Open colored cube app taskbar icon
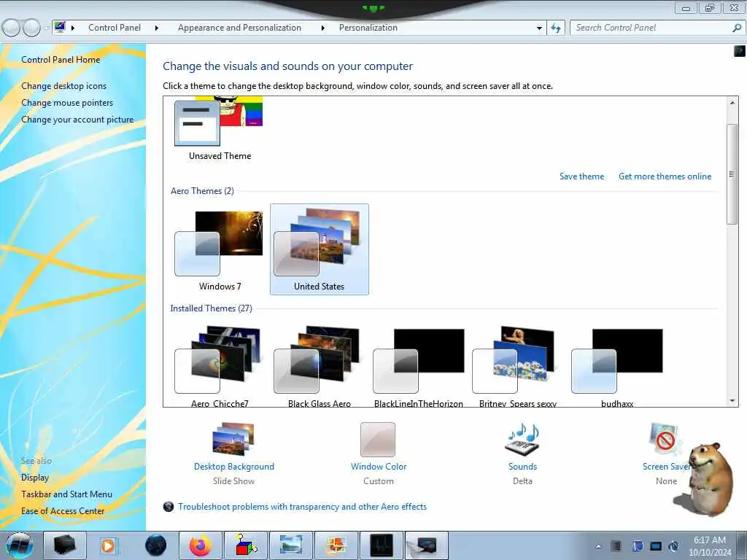This screenshot has height=560, width=747. [x=245, y=545]
